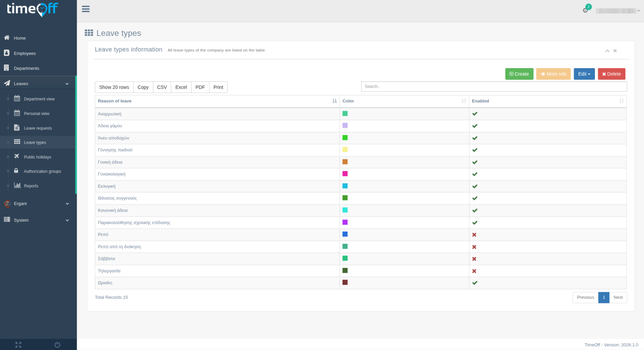Switch to the Leave requests page
644x350 pixels.
(x=37, y=128)
